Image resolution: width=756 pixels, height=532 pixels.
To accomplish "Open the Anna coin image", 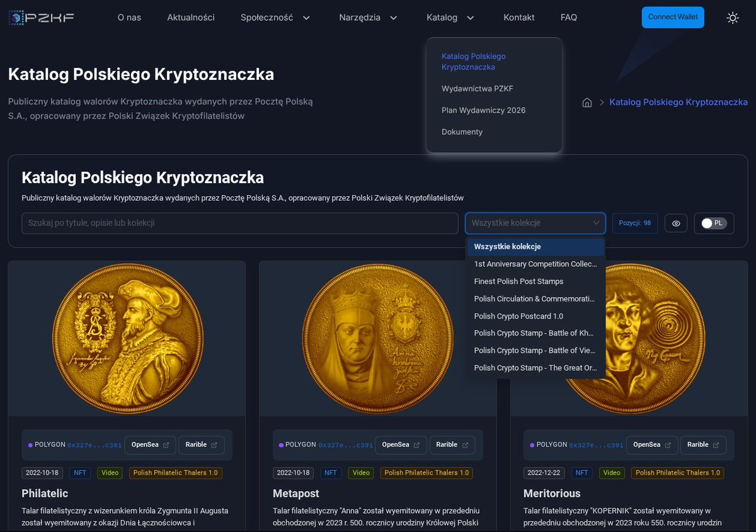I will 378,339.
